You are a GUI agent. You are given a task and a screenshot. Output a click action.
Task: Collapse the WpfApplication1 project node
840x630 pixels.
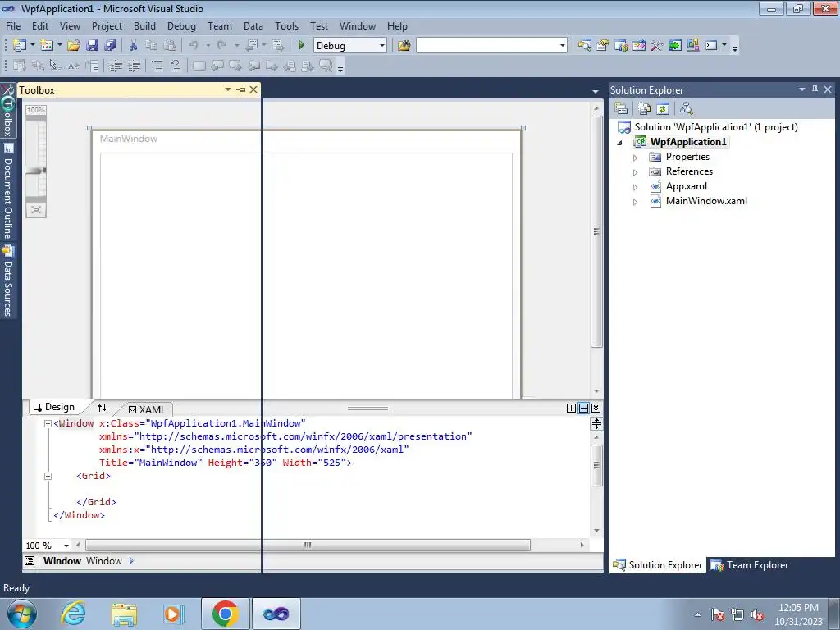(620, 143)
